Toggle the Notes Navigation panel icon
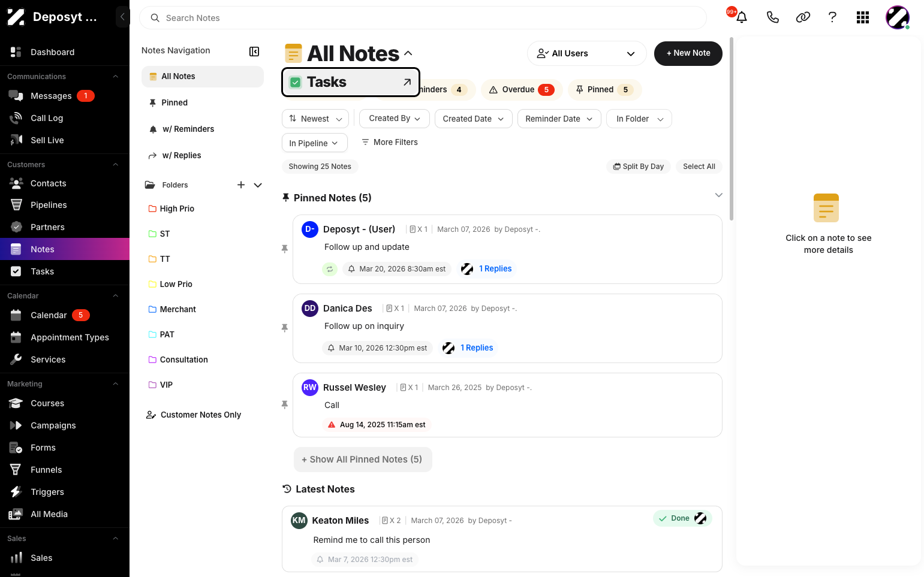 click(254, 52)
